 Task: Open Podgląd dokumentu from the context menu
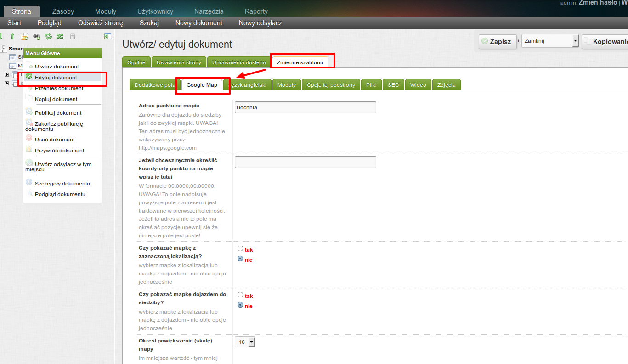(x=60, y=194)
